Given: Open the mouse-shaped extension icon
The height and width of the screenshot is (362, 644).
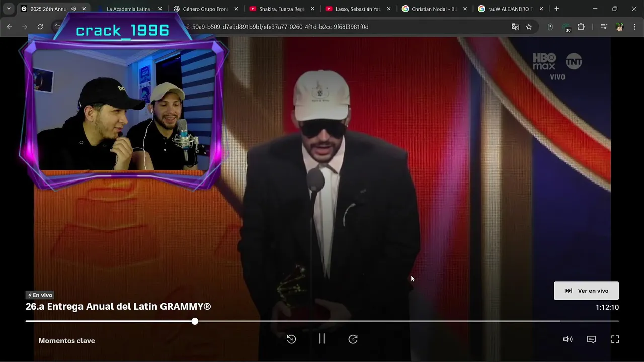Looking at the screenshot, I should 550,27.
